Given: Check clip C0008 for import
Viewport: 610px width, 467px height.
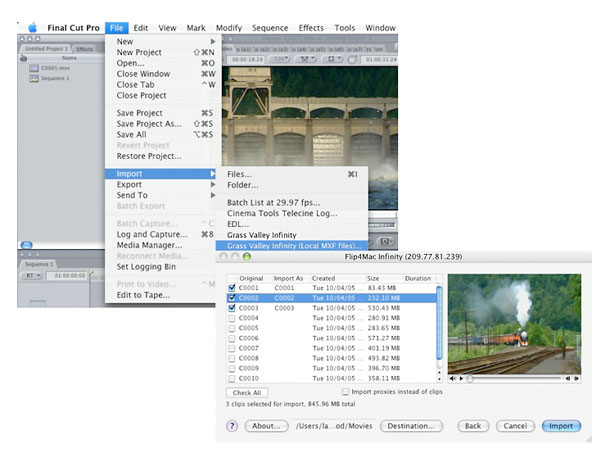Looking at the screenshot, I should [x=232, y=358].
